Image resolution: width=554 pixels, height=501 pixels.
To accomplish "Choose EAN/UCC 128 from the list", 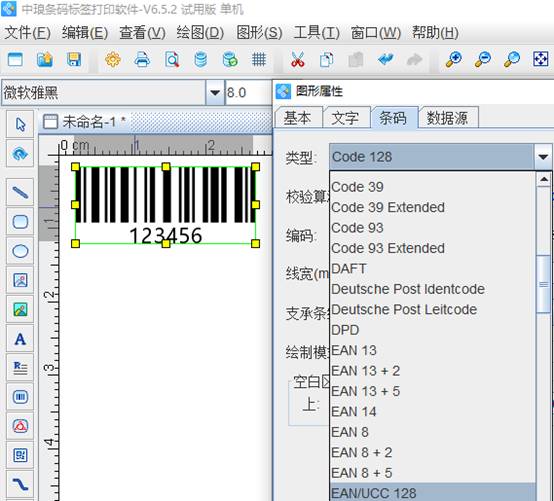I will point(433,493).
